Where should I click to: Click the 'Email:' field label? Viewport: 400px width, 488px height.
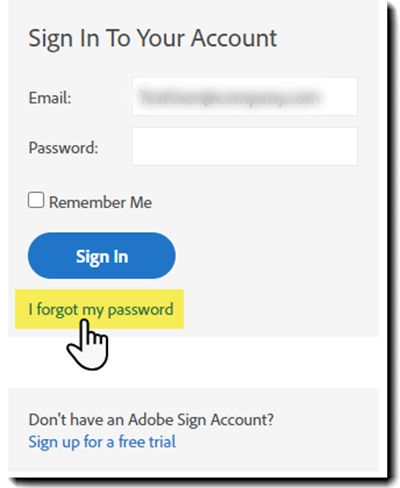[x=50, y=98]
